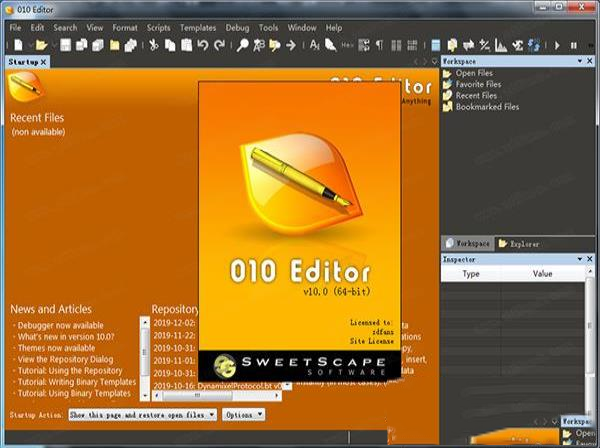Open the Format menu

tap(125, 28)
